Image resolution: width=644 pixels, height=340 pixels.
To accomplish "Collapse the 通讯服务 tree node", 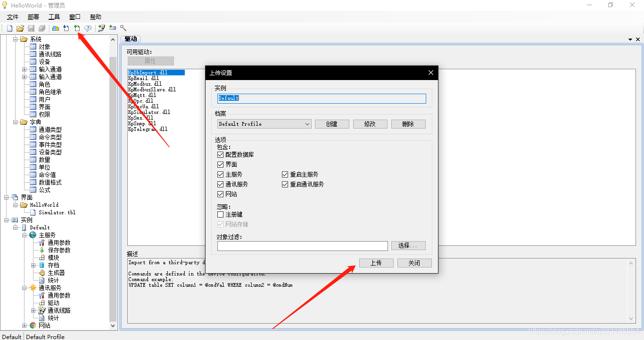I will pyautogui.click(x=25, y=288).
